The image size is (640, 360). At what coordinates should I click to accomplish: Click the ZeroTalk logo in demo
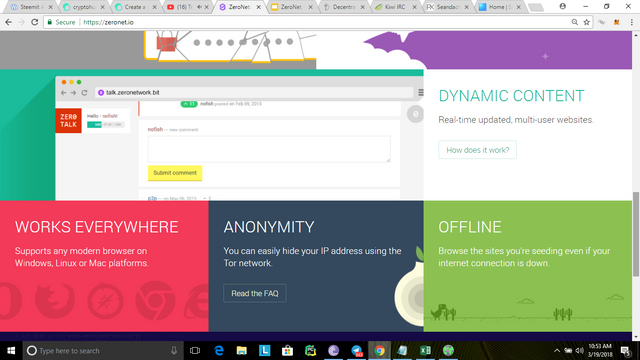pyautogui.click(x=69, y=120)
